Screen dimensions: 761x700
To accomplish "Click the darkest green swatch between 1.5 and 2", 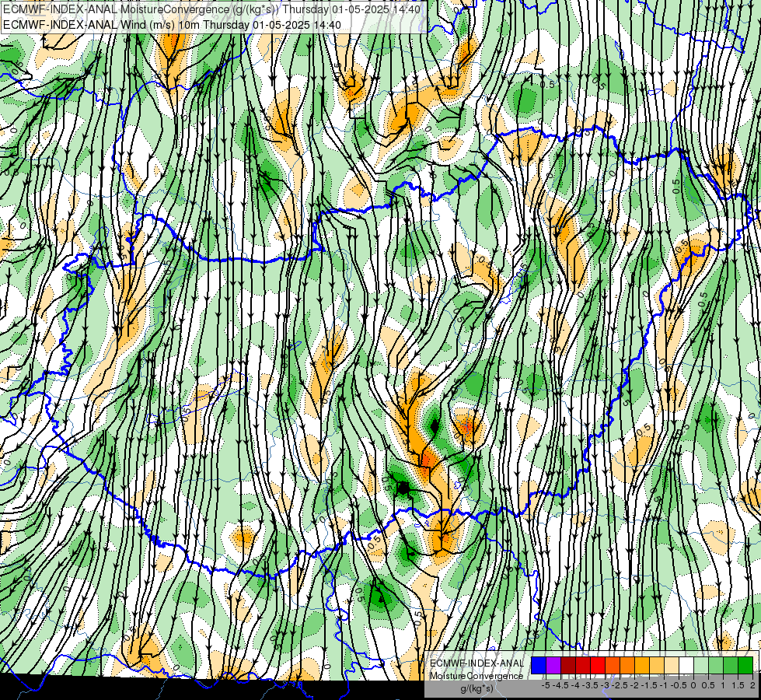I will pos(745,665).
